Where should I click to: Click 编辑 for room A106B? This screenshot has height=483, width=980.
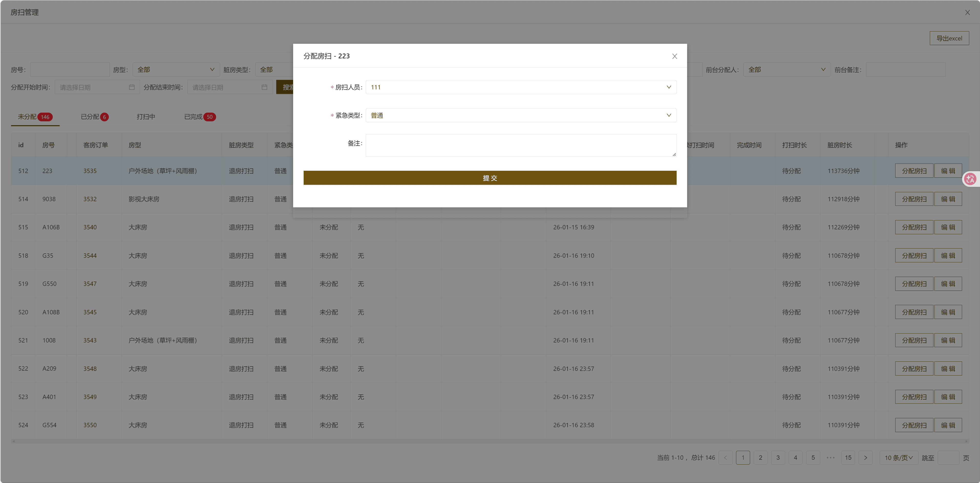pyautogui.click(x=948, y=227)
